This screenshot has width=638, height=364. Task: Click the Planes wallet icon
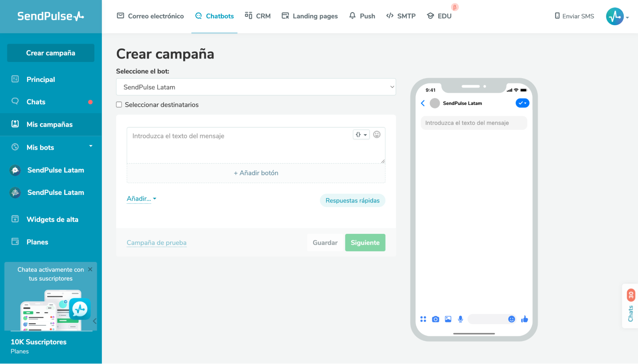point(15,241)
